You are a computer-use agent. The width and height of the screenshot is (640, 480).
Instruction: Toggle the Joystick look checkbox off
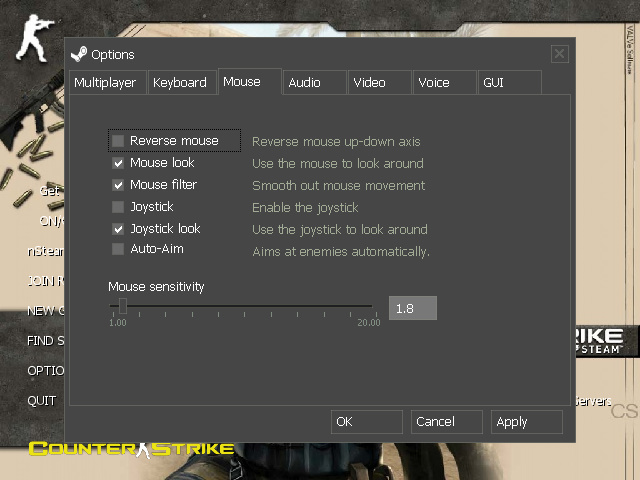[x=119, y=229]
